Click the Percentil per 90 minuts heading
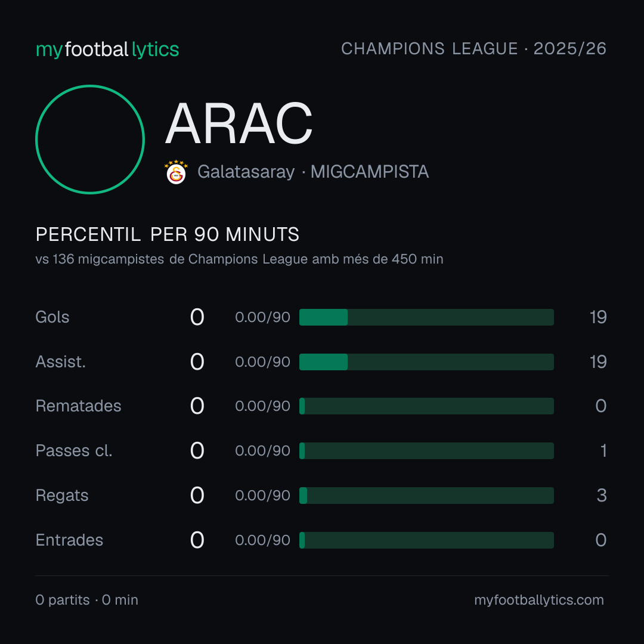Image resolution: width=644 pixels, height=644 pixels. [167, 234]
